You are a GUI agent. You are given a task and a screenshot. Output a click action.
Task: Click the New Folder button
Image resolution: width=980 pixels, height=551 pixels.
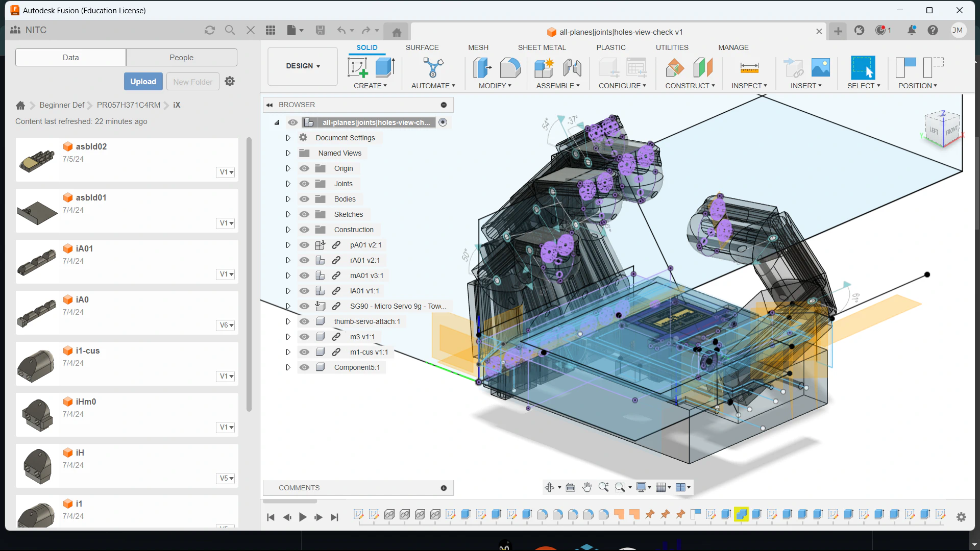coord(192,82)
